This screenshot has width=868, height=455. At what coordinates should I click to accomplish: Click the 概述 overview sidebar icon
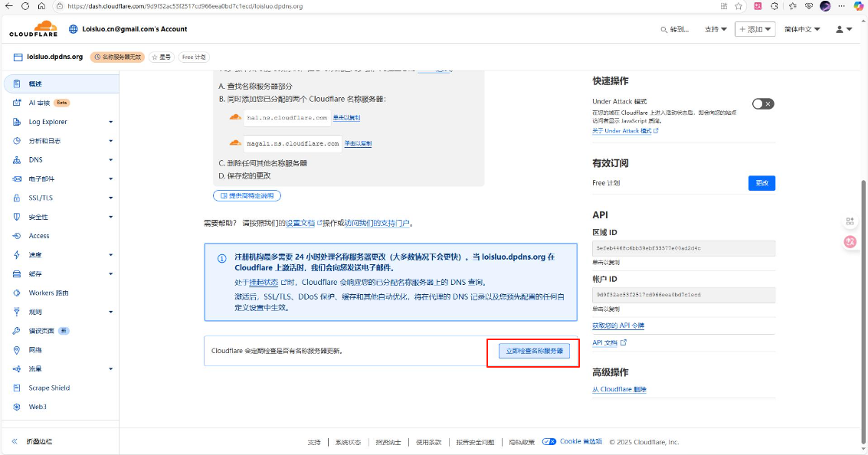pos(17,83)
